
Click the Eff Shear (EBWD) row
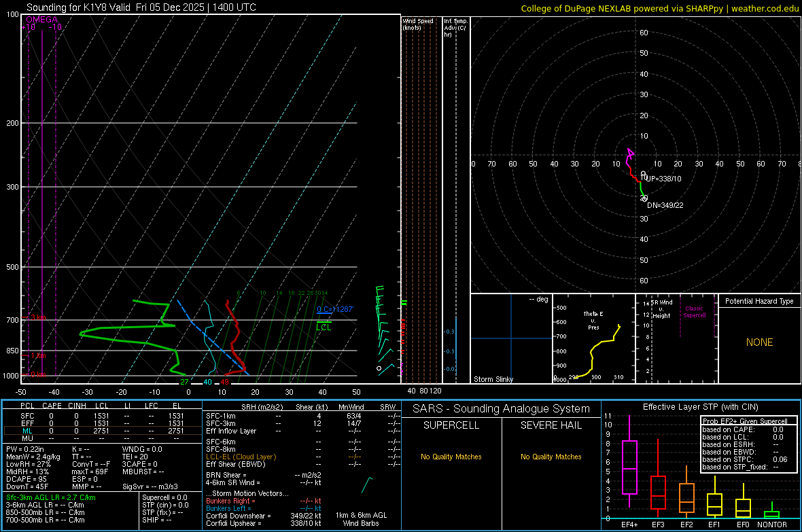pyautogui.click(x=303, y=464)
